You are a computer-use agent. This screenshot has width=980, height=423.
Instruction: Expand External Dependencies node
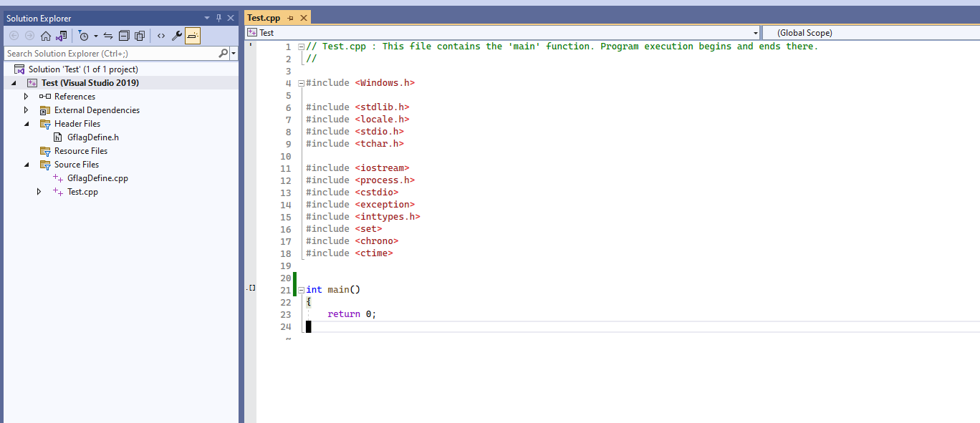[27, 110]
